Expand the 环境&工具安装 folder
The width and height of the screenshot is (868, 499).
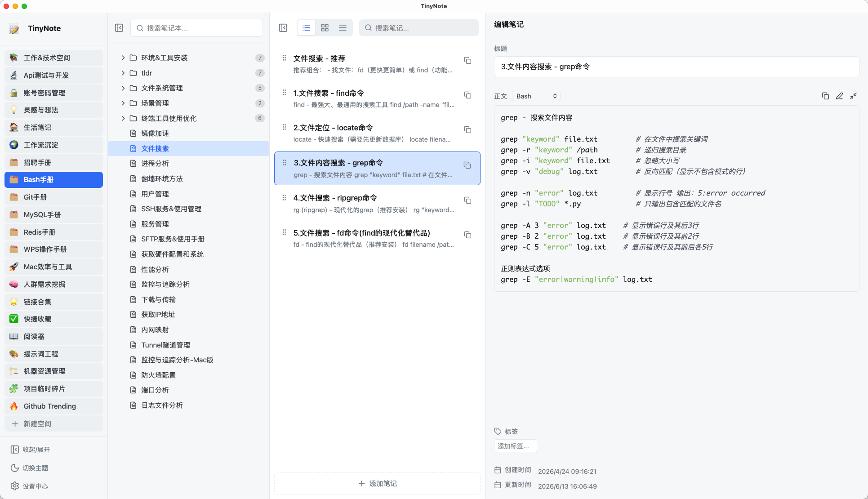[123, 58]
